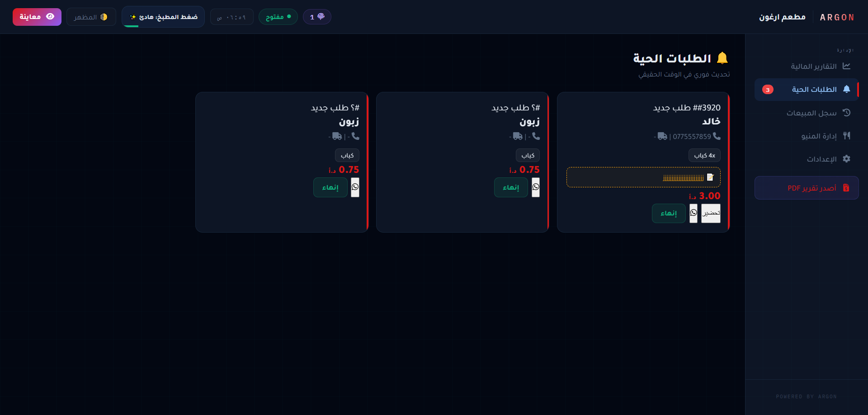Click تحضير button on order #3920
This screenshot has height=415, width=868.
711,213
